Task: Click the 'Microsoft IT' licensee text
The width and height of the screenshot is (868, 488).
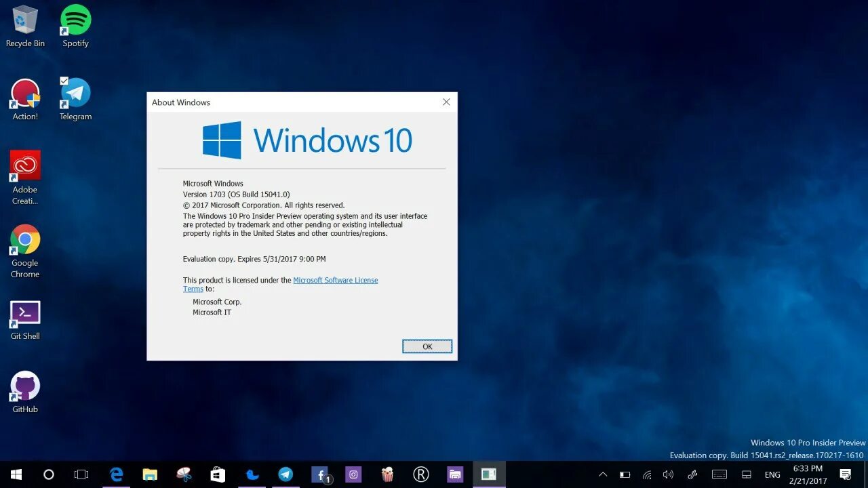Action: (212, 312)
